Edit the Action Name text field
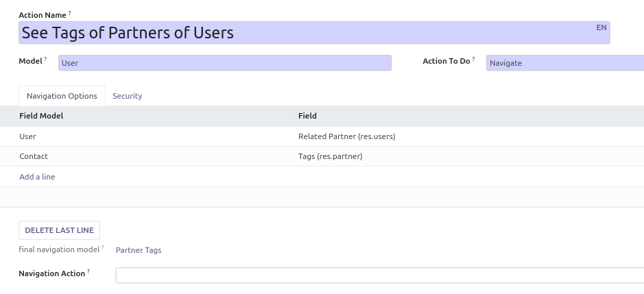Viewport: 644px width, 294px height. pos(309,33)
